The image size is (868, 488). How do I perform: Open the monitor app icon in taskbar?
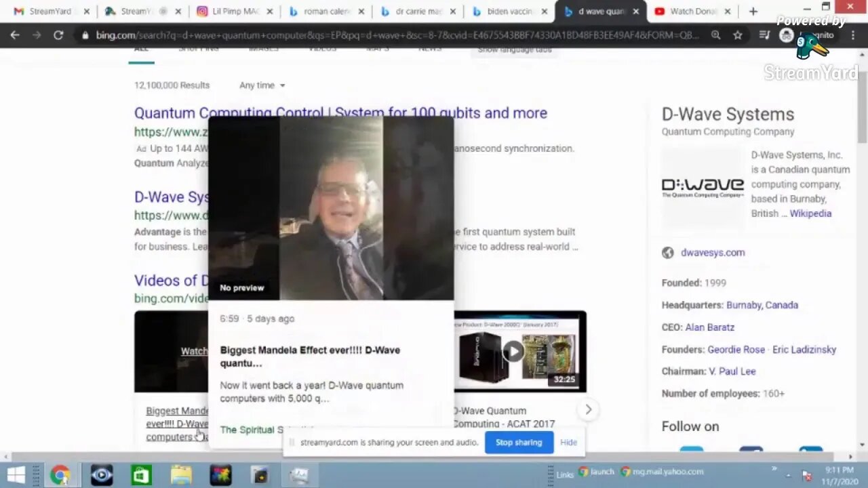click(299, 475)
